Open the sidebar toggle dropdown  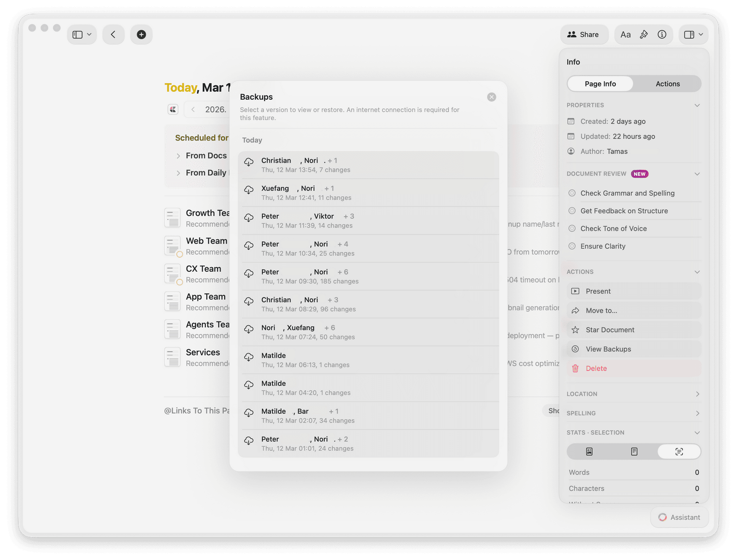click(82, 34)
